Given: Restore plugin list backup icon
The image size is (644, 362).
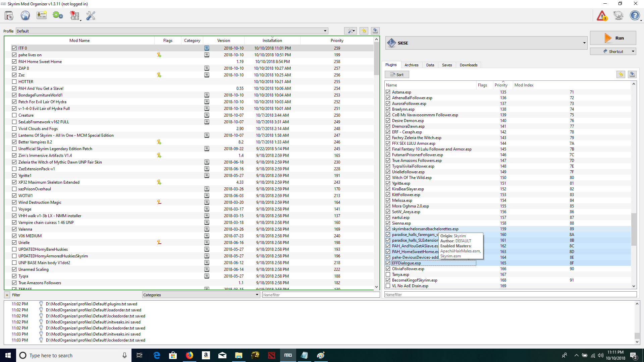Looking at the screenshot, I should (621, 74).
